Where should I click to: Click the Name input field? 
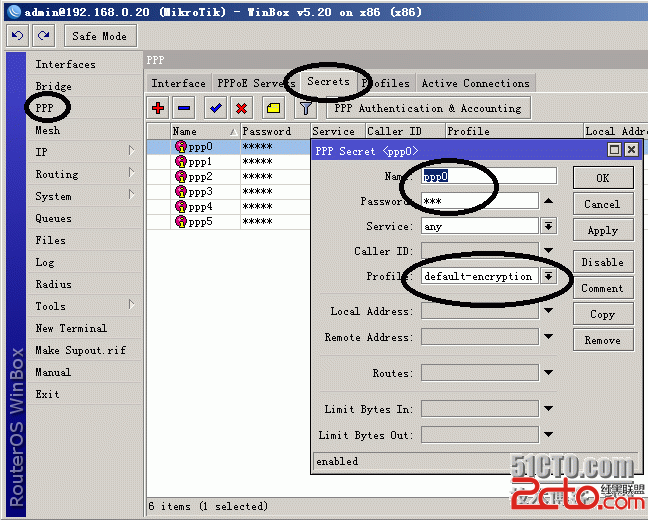click(489, 176)
